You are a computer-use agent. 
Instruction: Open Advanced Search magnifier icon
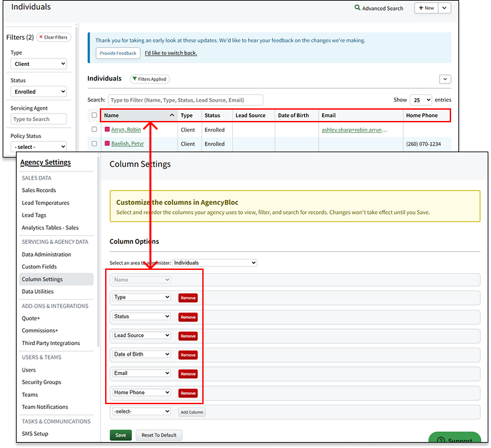coord(357,7)
